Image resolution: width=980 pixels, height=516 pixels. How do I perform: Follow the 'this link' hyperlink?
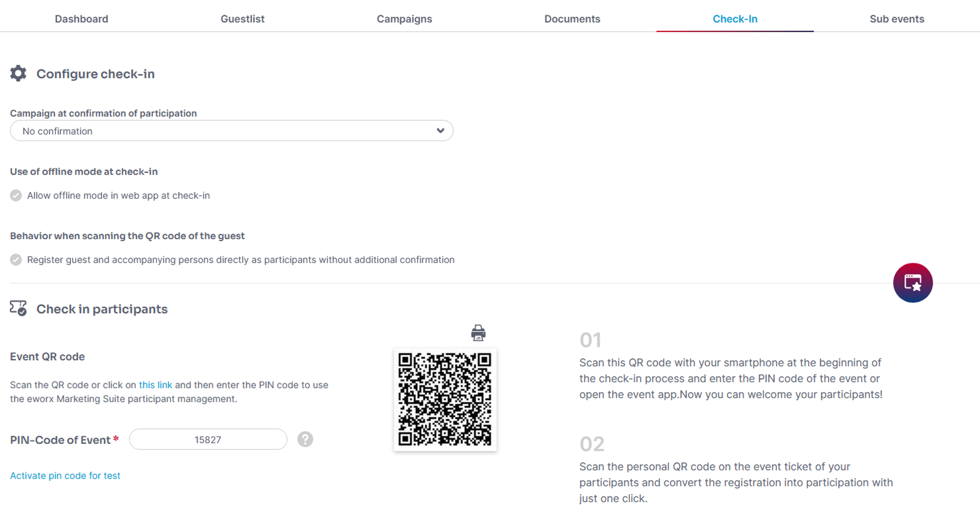(x=156, y=385)
